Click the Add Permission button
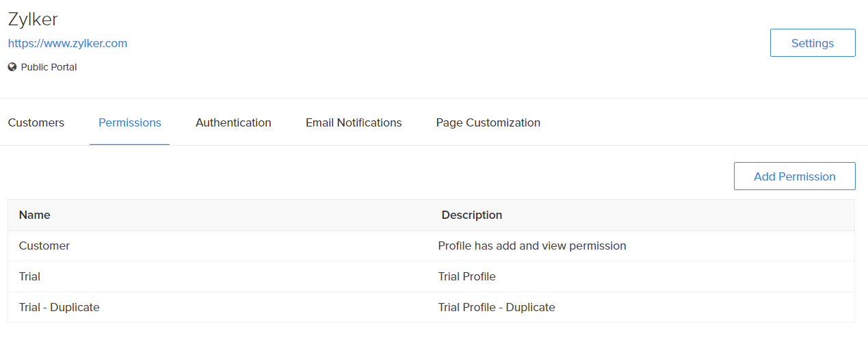This screenshot has width=868, height=344. [794, 176]
